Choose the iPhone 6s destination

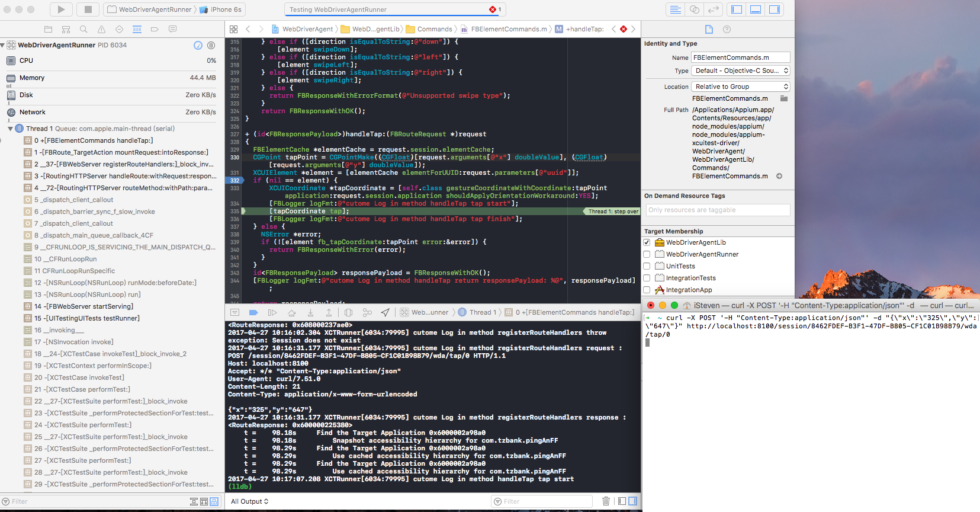tap(221, 9)
